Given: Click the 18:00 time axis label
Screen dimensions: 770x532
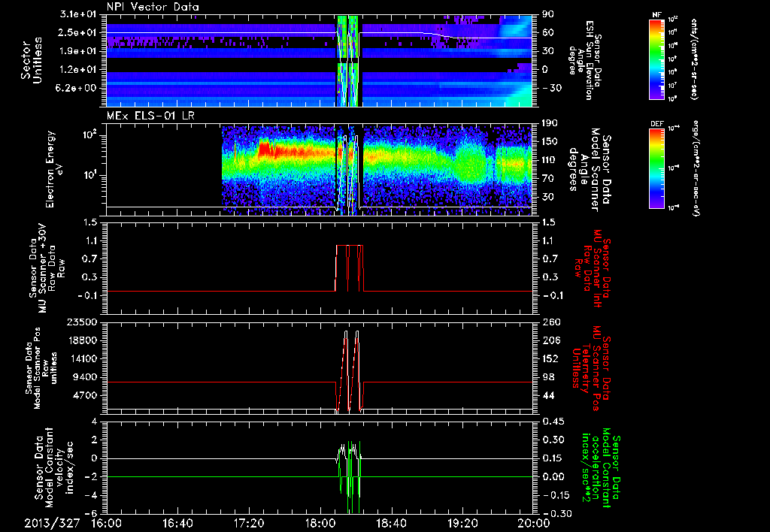Looking at the screenshot, I should click(x=320, y=523).
